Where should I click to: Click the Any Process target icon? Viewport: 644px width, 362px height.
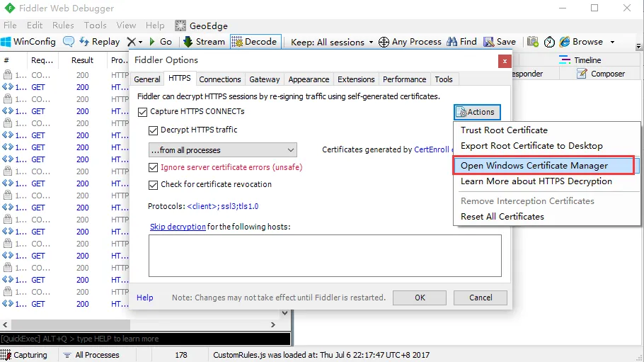coord(384,42)
